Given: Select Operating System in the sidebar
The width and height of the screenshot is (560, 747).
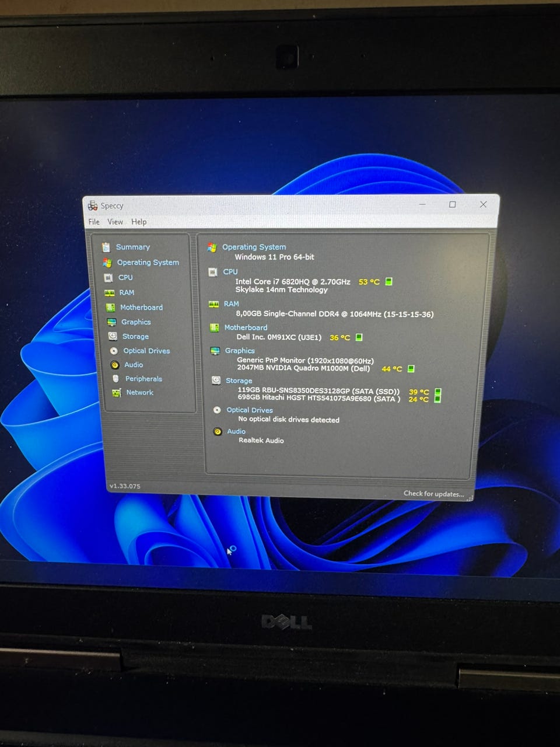Looking at the screenshot, I should pos(148,263).
